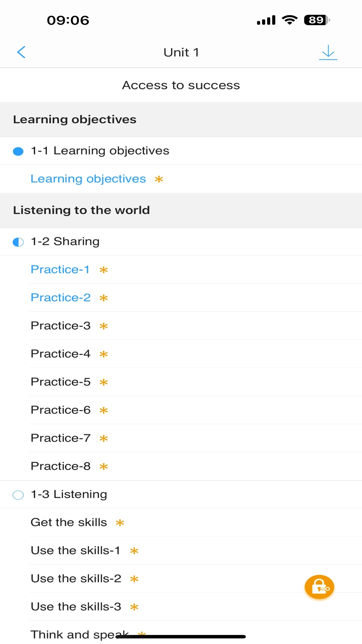Collapse the 1-2 Sharing section

(65, 241)
